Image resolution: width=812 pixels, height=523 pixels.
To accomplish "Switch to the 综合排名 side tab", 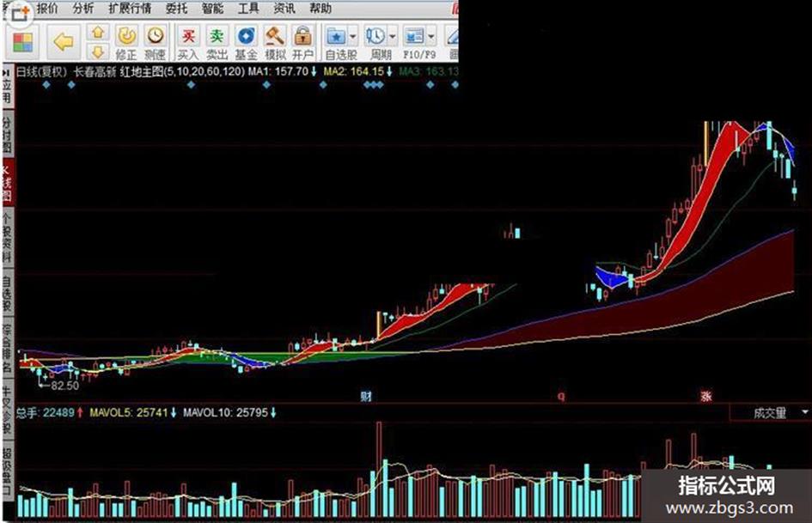I will pyautogui.click(x=7, y=348).
